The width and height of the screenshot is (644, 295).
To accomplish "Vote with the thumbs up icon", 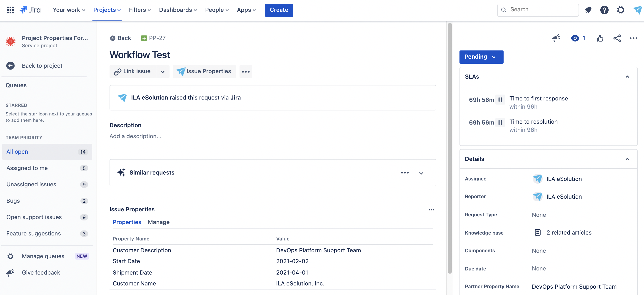I will click(600, 38).
